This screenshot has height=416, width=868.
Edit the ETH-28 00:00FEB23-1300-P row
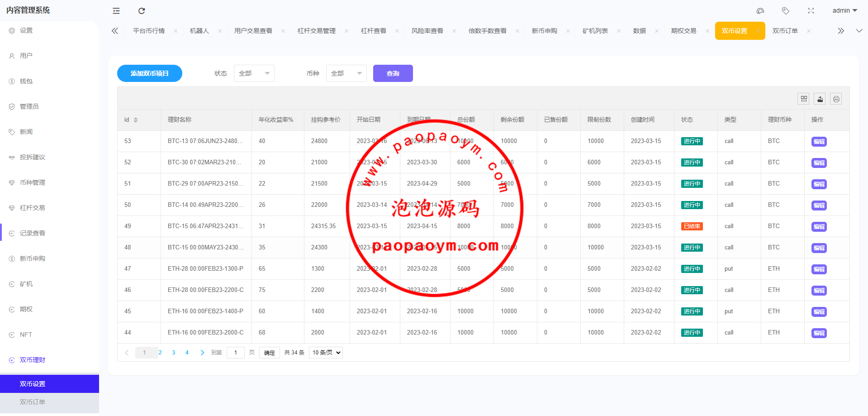click(x=819, y=269)
